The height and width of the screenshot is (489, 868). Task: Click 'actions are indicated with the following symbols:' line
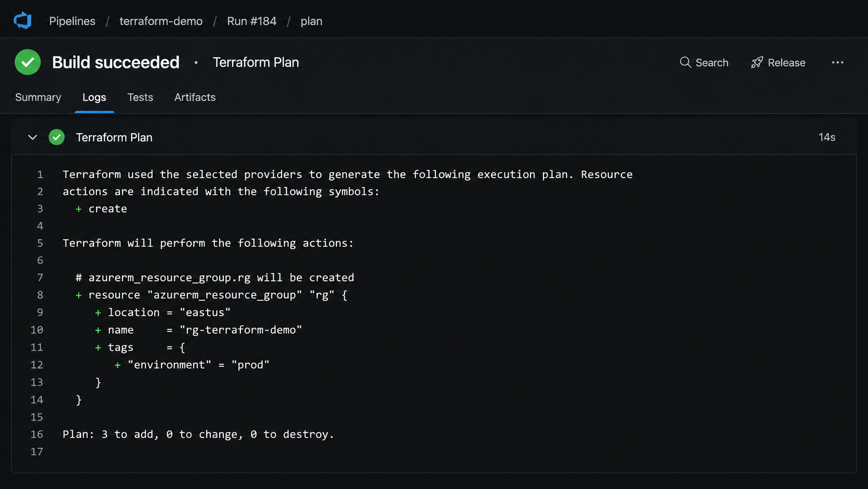221,192
